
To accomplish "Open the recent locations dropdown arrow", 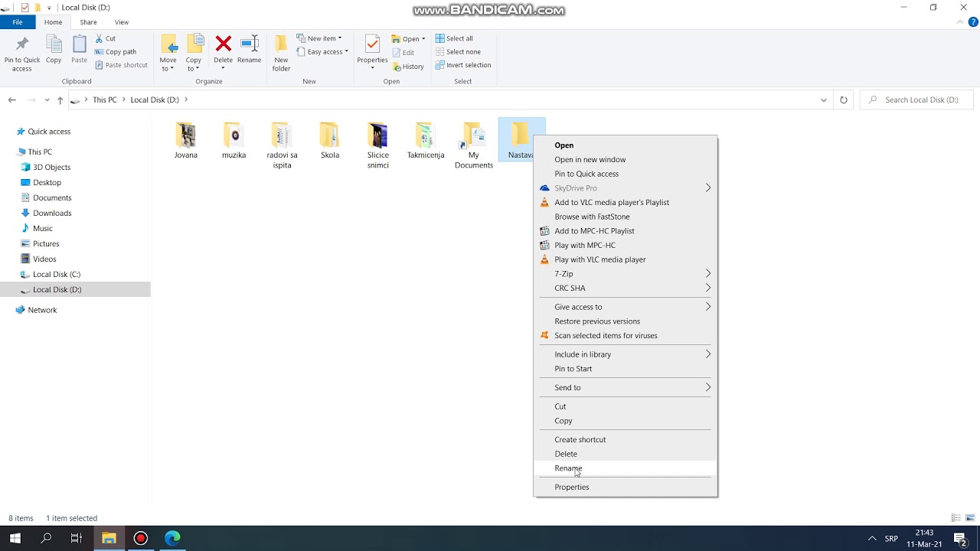I will 47,100.
